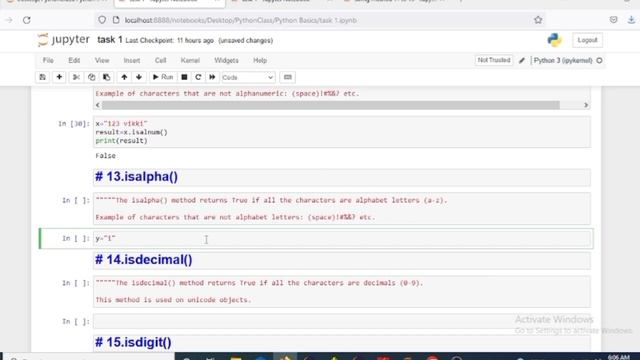Open the Kernel menu
640x360 pixels.
[190, 60]
